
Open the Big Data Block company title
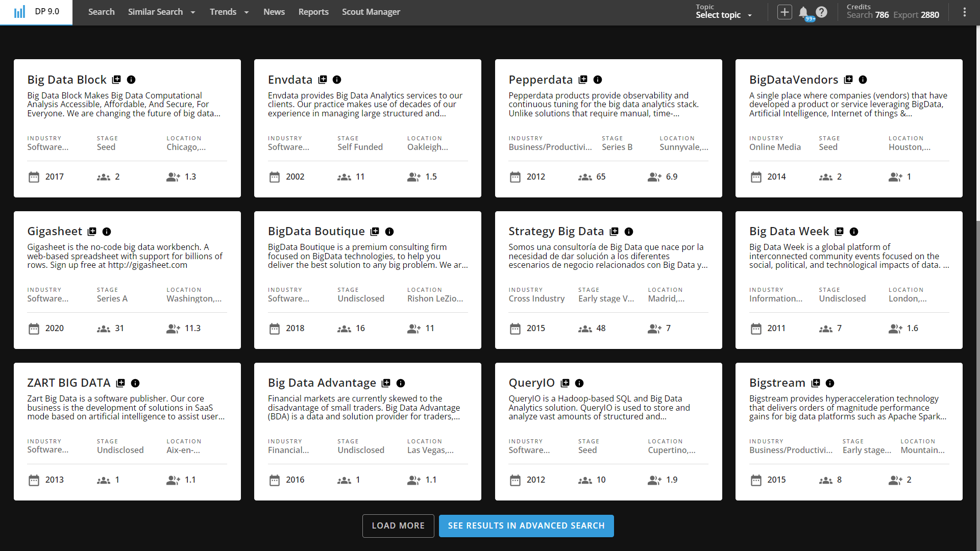click(x=67, y=80)
